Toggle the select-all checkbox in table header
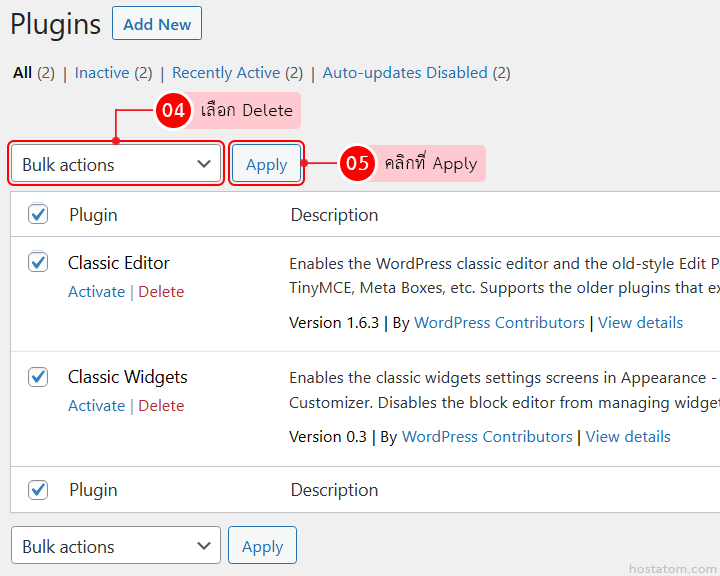720x576 pixels. [38, 214]
